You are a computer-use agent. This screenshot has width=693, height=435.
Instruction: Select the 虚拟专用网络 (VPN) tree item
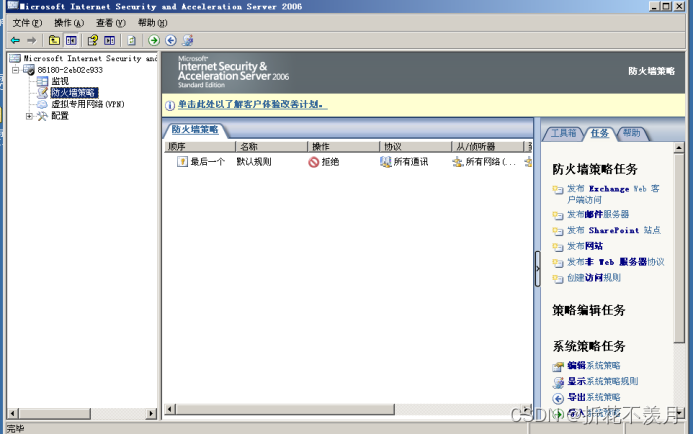click(x=88, y=104)
